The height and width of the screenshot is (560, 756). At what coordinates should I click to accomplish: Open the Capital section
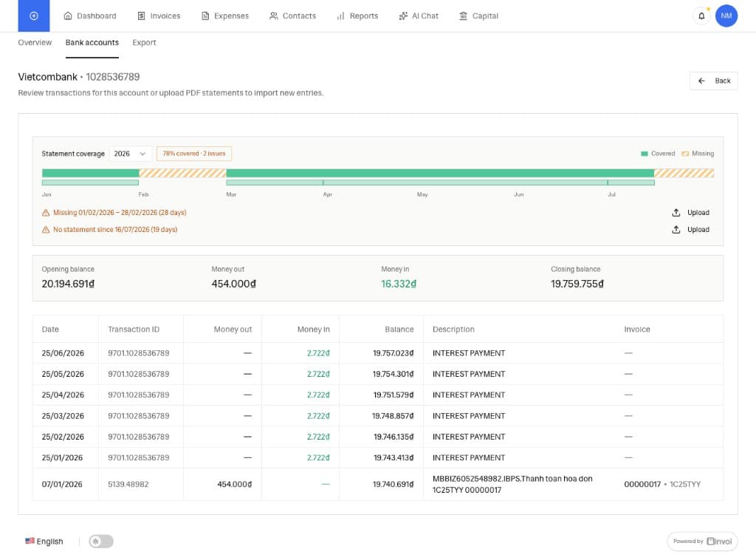[x=478, y=16]
